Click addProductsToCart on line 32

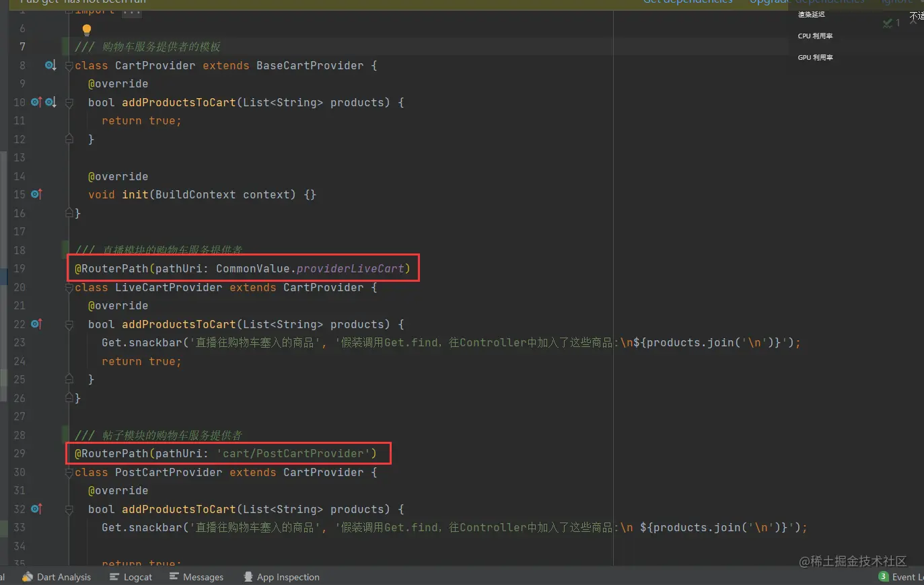coord(179,509)
